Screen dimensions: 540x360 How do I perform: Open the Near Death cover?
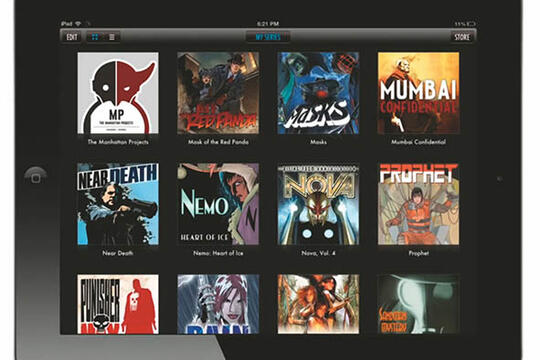[118, 204]
